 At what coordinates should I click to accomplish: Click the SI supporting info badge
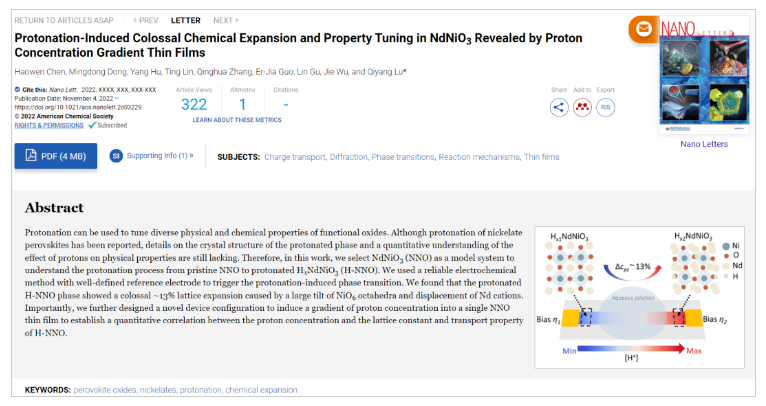(116, 156)
